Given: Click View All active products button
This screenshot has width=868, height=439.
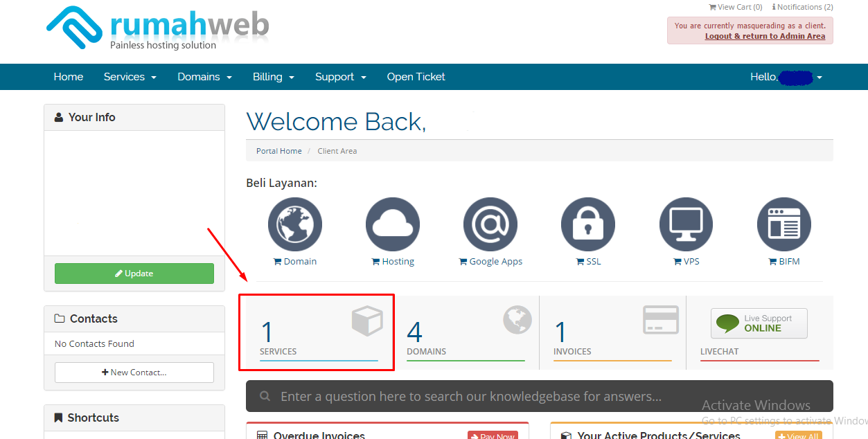Looking at the screenshot, I should point(799,436).
